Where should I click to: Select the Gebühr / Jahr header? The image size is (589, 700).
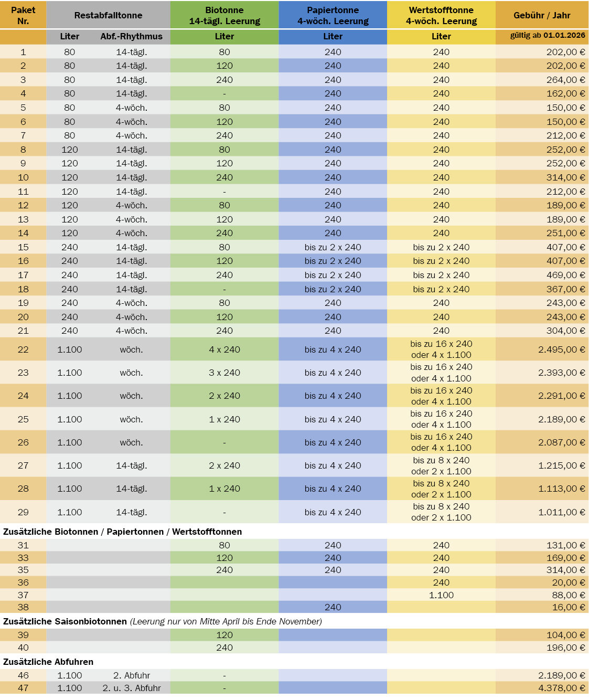pyautogui.click(x=542, y=15)
